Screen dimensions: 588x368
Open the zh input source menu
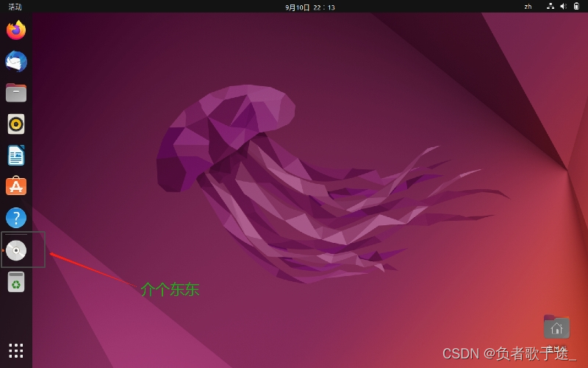pos(528,7)
